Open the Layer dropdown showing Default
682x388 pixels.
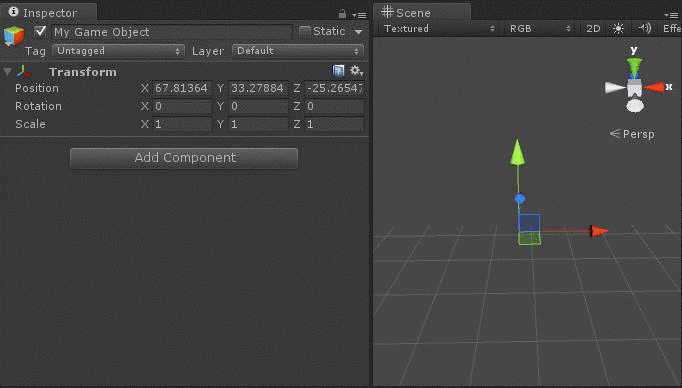point(298,51)
